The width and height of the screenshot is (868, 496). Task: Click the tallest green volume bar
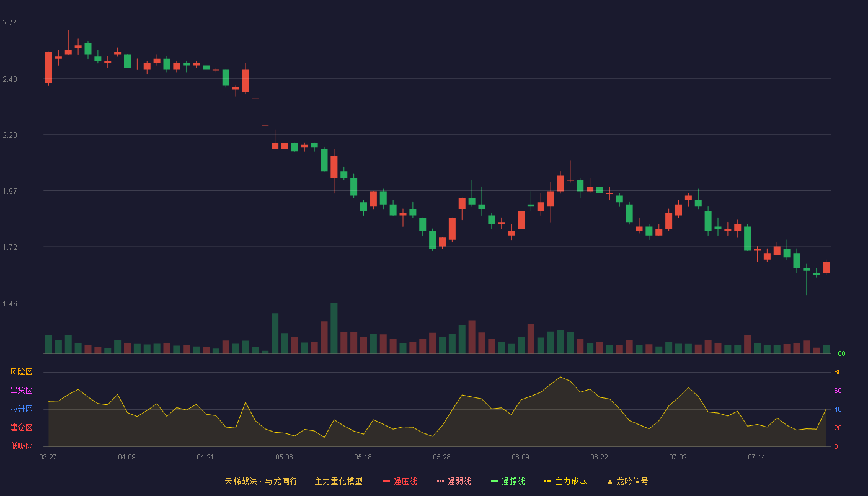pyautogui.click(x=334, y=328)
